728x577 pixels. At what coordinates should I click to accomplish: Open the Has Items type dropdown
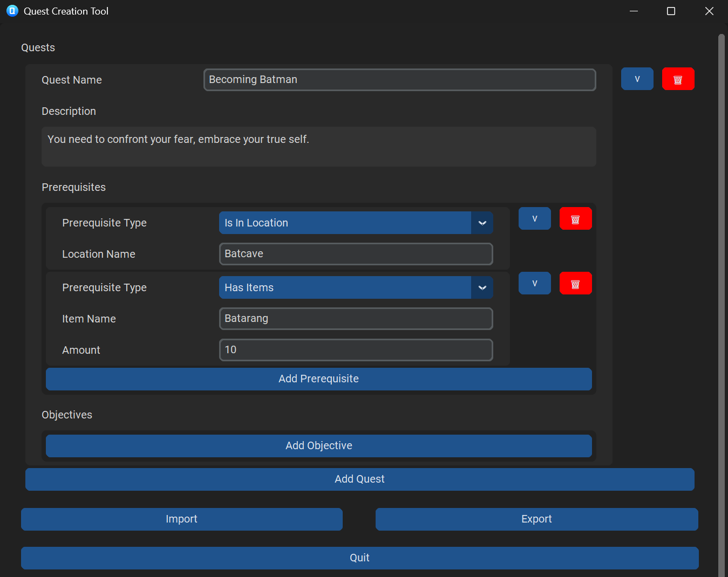[x=356, y=287]
